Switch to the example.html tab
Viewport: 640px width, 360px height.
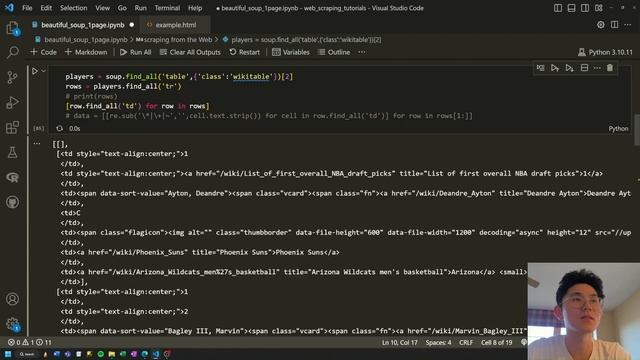176,25
